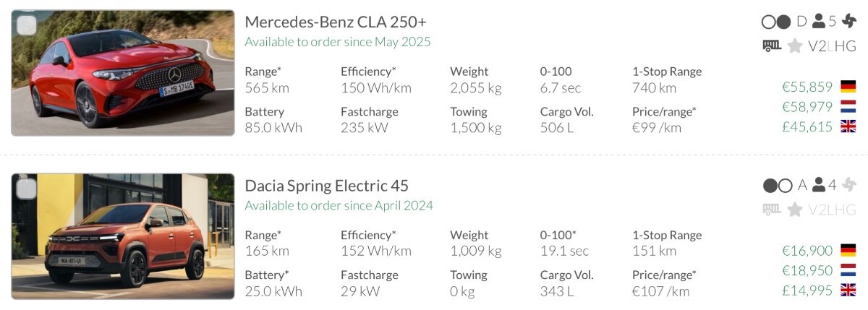
Task: Click the star icon on Dacia Spring Electric 45
Action: pyautogui.click(x=795, y=210)
